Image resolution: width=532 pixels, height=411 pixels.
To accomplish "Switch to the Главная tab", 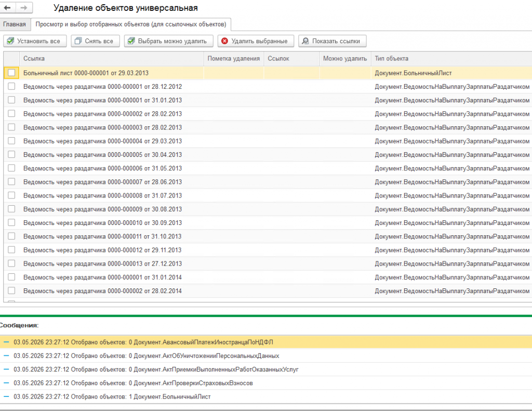I will 15,24.
